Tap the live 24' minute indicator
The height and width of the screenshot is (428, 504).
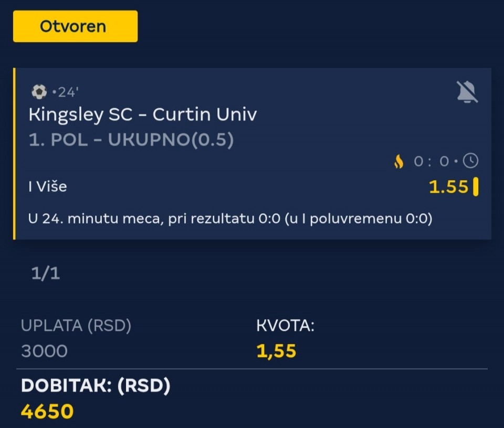[x=66, y=92]
